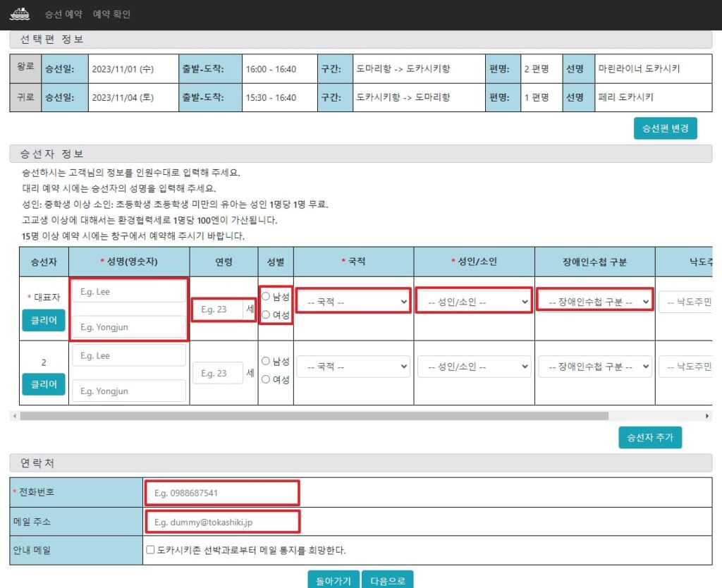
Task: Click the 15:30 - 16:40 time cell
Action: [x=279, y=97]
